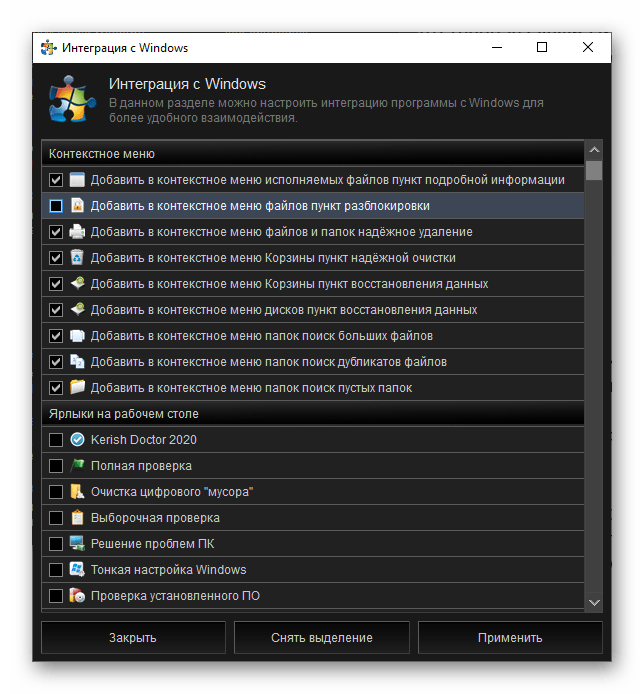The height and width of the screenshot is (694, 644).
Task: Check the Проверка установленного ПО checkbox
Action: pyautogui.click(x=56, y=596)
